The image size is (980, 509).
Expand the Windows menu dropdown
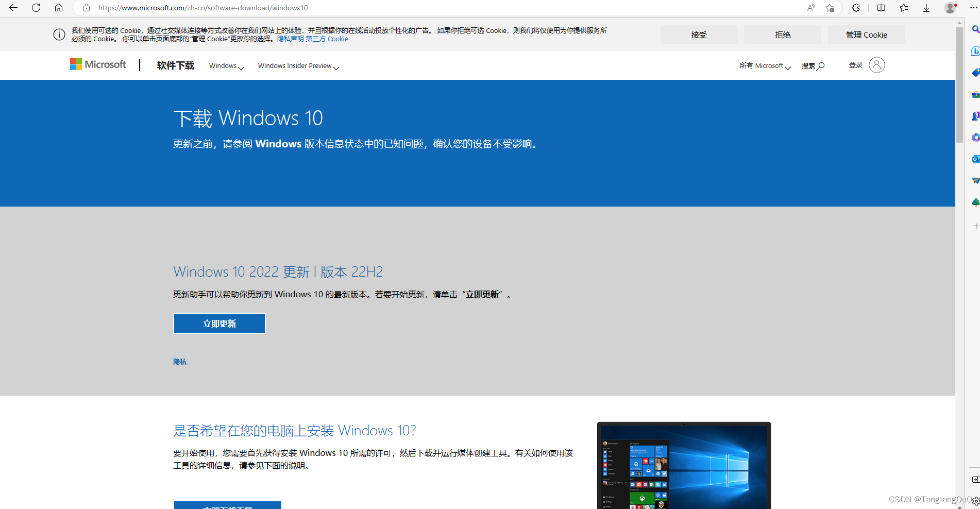(226, 66)
